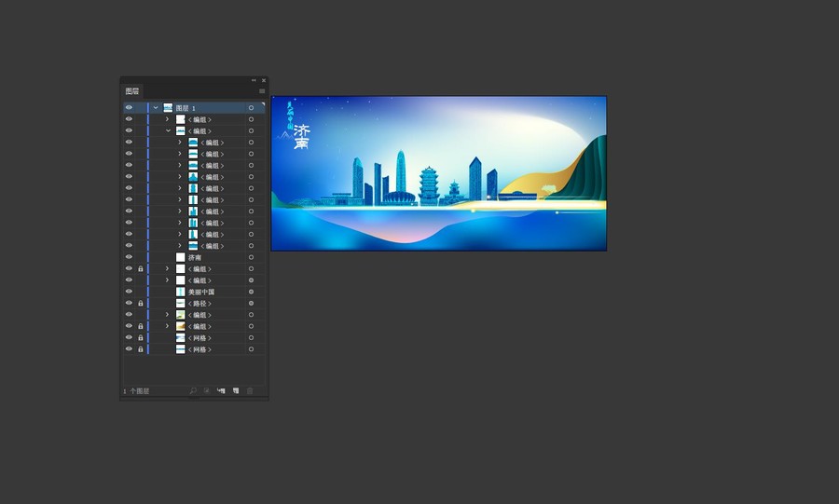Unlock the bottom-most <网格> row
839x504 pixels.
click(141, 349)
